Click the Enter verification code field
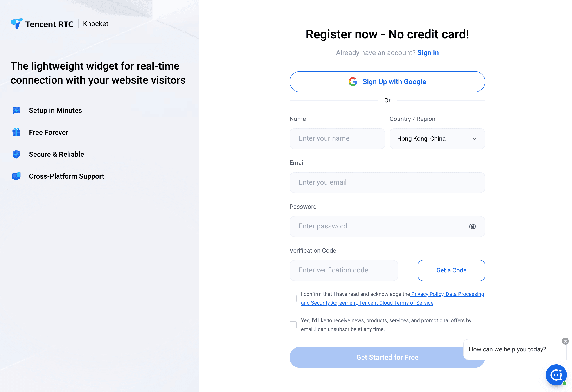Viewport: 572px width, 392px height. [x=343, y=270]
